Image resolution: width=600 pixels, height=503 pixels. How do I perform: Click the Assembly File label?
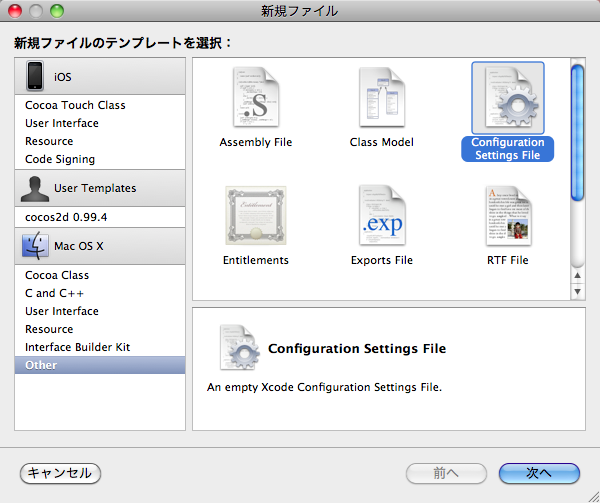[256, 142]
